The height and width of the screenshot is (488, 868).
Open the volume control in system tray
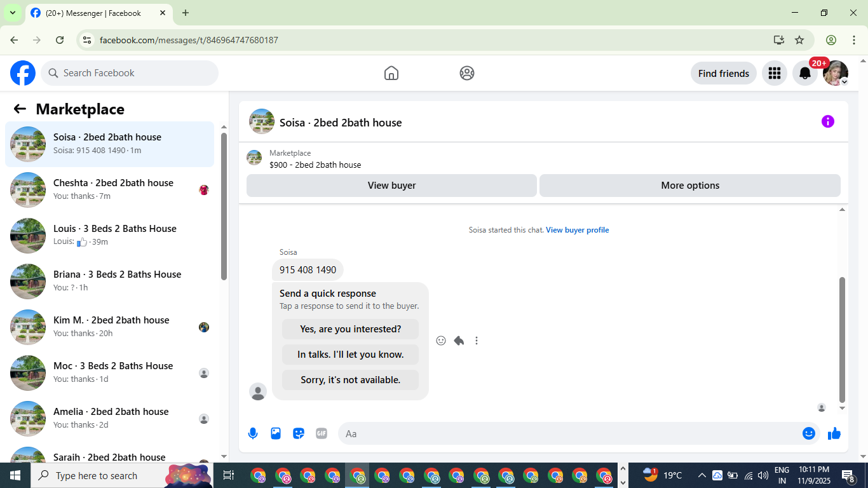tap(763, 475)
